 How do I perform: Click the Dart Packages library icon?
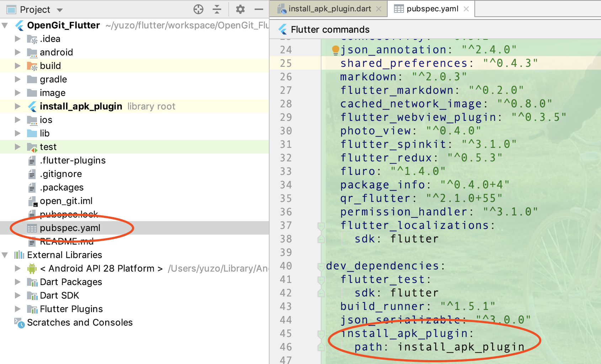[x=32, y=282]
